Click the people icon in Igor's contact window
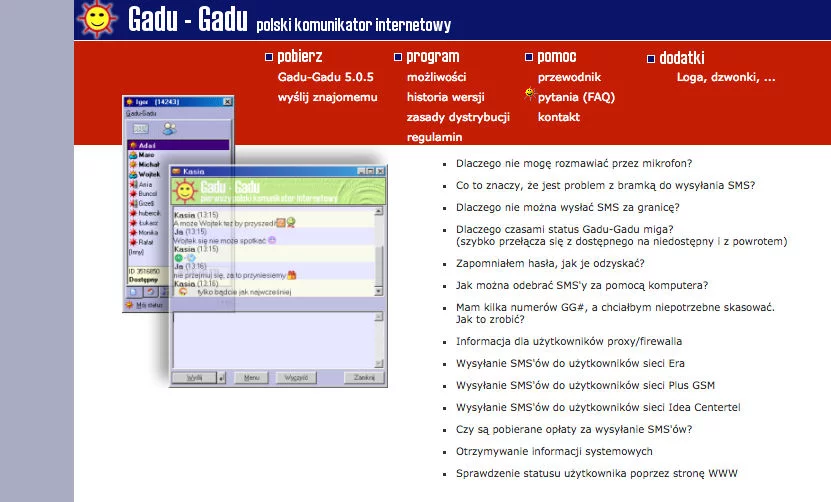 (x=170, y=128)
